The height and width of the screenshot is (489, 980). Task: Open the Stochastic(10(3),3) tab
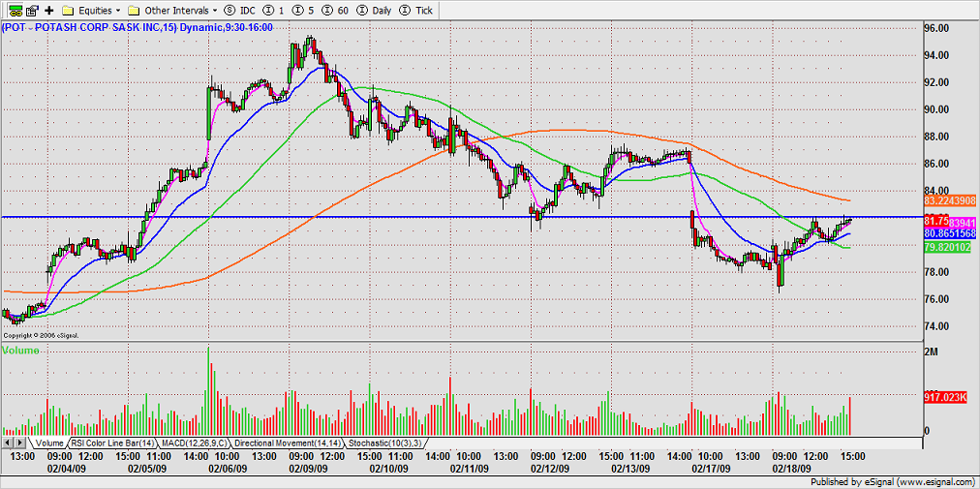click(x=384, y=443)
